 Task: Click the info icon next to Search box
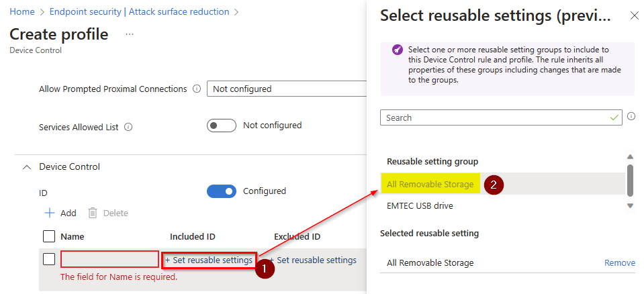[631, 117]
